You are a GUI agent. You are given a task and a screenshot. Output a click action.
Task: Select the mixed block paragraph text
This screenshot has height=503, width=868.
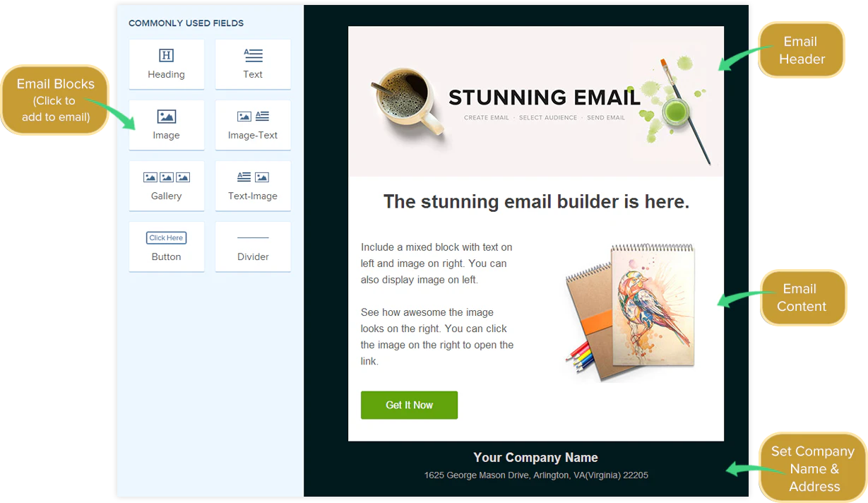coord(437,304)
